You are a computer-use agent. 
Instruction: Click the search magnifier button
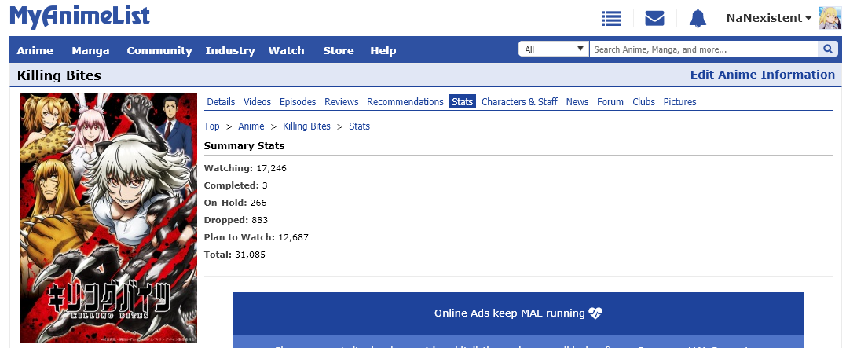click(x=828, y=49)
